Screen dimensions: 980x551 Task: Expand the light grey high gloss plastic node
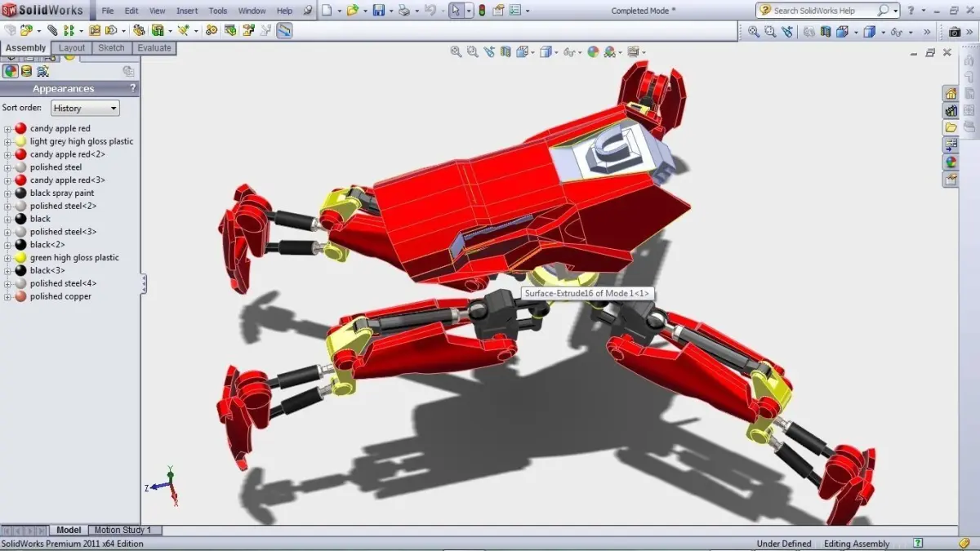7,142
